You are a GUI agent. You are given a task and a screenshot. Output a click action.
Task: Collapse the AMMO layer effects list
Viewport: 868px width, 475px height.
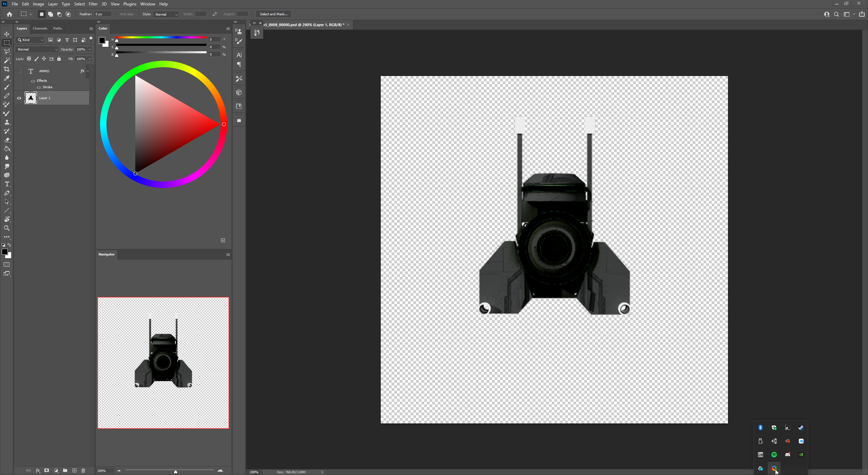tap(88, 71)
